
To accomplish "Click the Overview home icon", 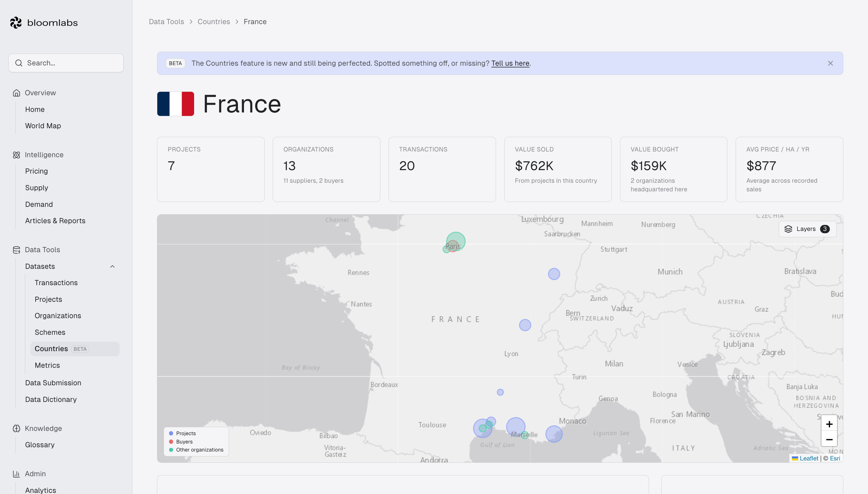I will coord(16,93).
